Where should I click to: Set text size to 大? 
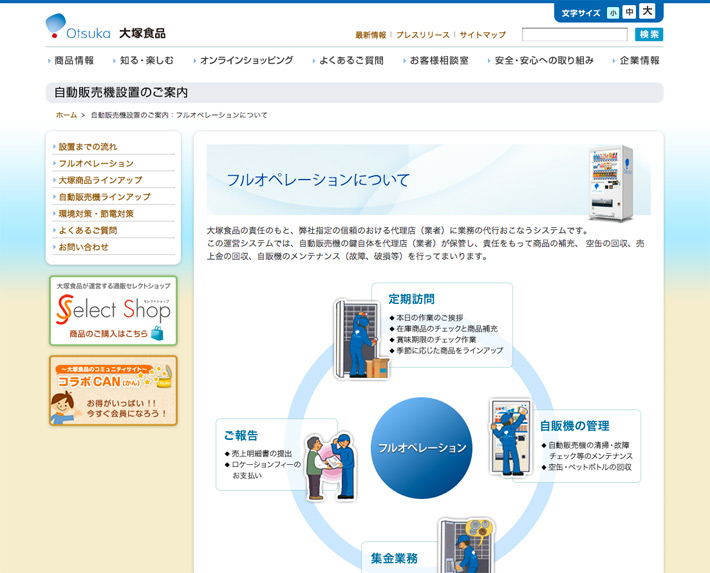648,11
